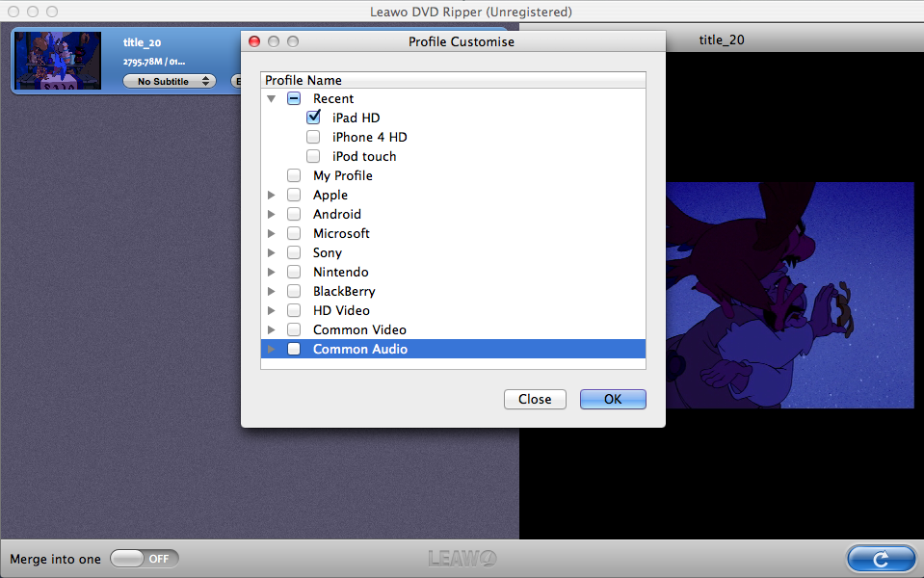Click the Profile Name column header
The height and width of the screenshot is (578, 924).
[x=453, y=80]
